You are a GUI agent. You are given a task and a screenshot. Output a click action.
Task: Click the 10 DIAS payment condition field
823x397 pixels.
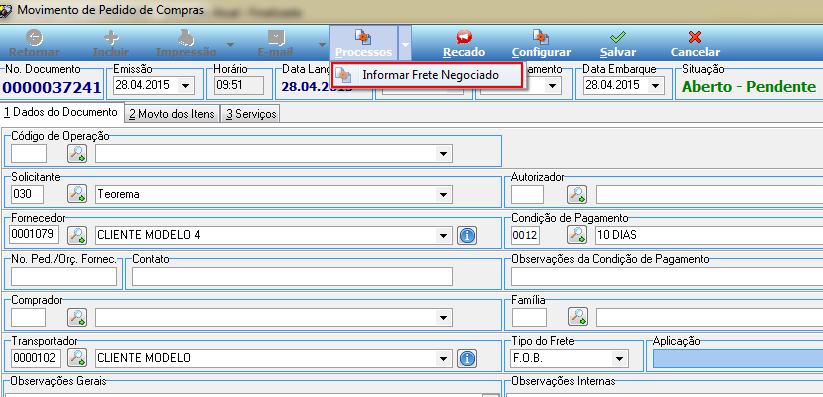point(709,235)
